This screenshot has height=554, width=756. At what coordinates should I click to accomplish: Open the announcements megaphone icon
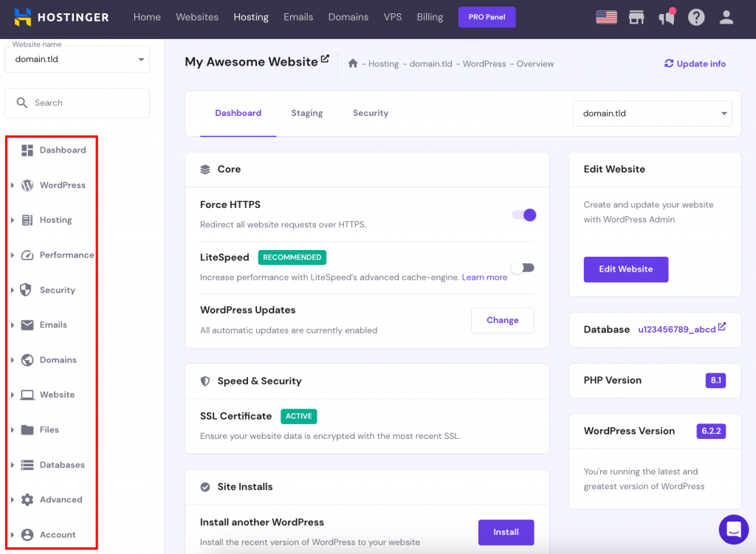click(x=667, y=17)
